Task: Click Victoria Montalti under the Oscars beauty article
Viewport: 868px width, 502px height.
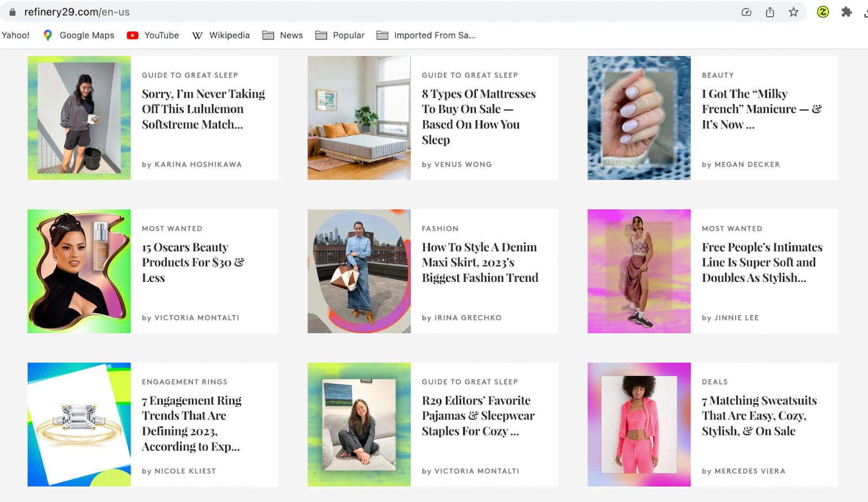Action: (196, 317)
